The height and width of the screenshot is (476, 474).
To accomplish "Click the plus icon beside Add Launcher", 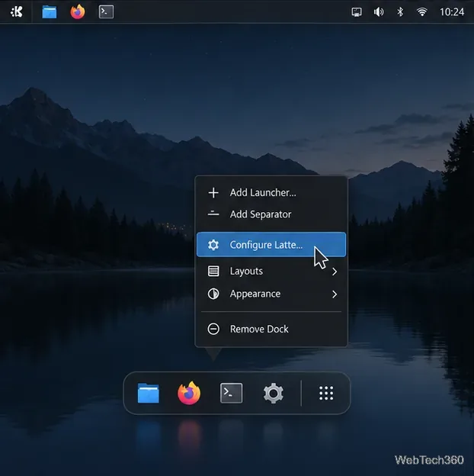I will pos(213,193).
